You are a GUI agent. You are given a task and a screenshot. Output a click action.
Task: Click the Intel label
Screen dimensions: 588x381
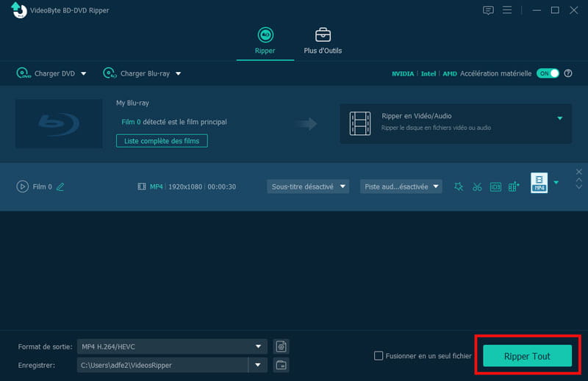tap(429, 74)
